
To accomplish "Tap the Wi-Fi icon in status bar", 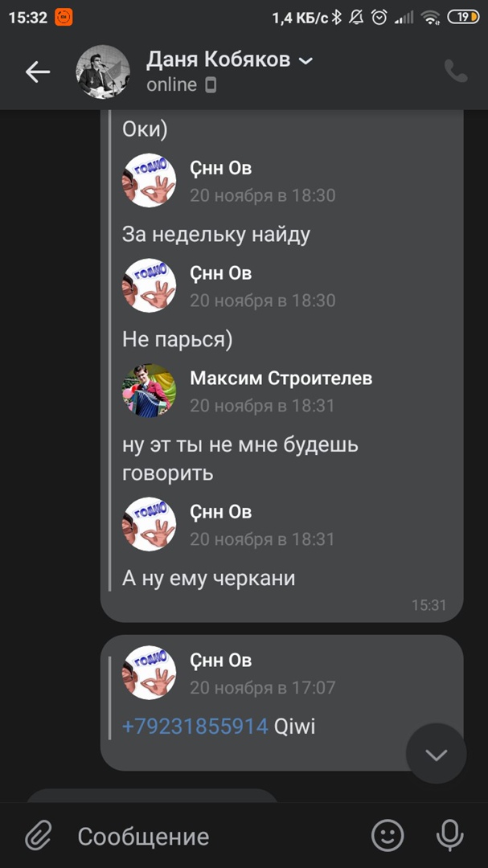I will [x=430, y=18].
